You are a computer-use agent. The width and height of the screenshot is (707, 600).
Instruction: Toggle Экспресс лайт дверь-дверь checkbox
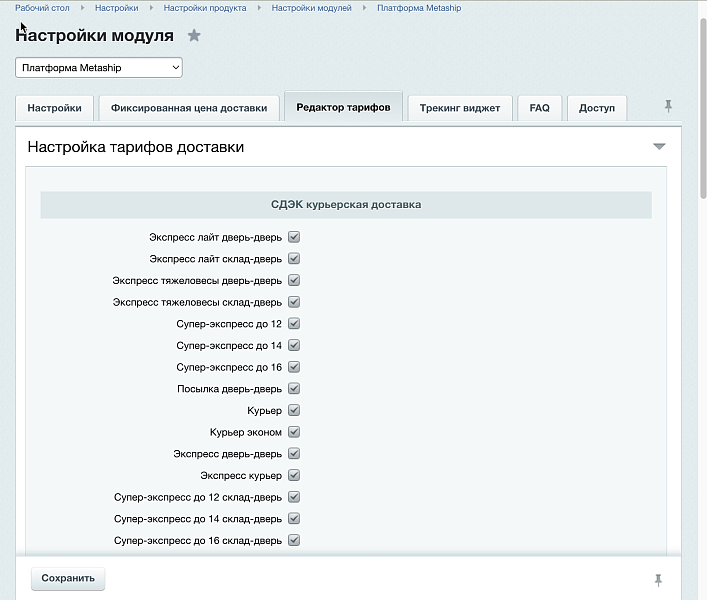294,237
